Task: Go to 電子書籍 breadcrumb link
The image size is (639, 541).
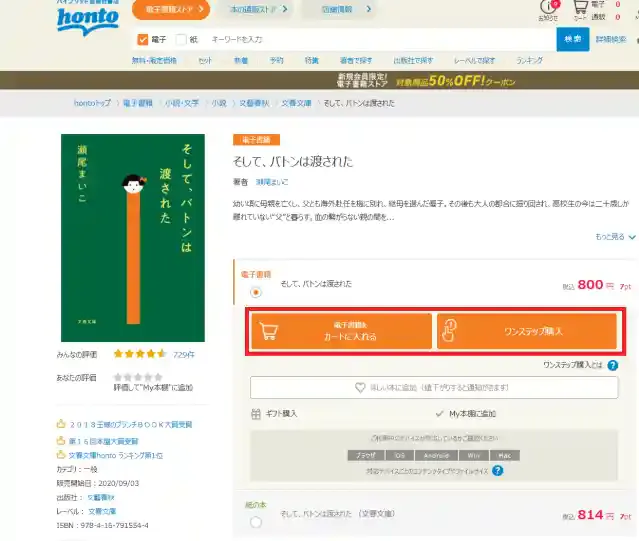Action: tap(138, 103)
